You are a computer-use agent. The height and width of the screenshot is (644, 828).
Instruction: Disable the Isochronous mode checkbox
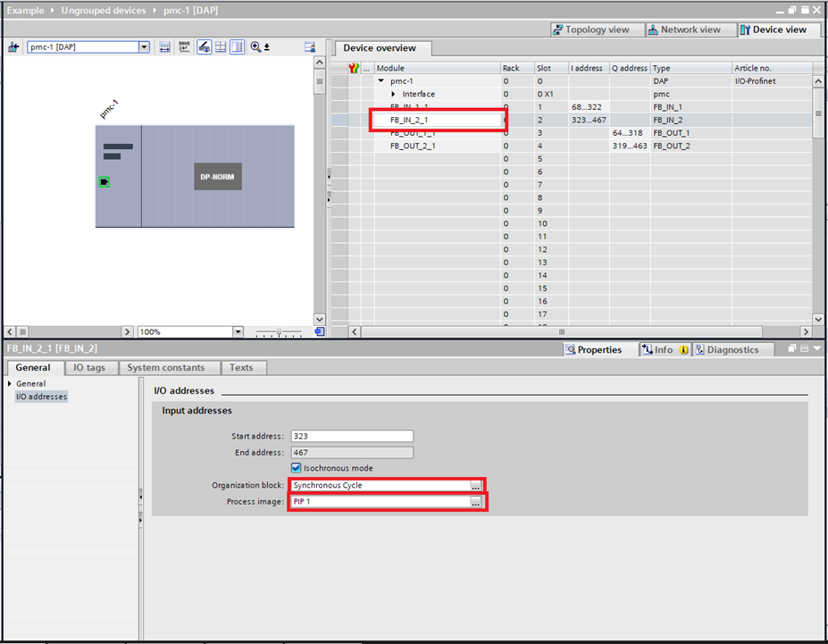[x=296, y=468]
